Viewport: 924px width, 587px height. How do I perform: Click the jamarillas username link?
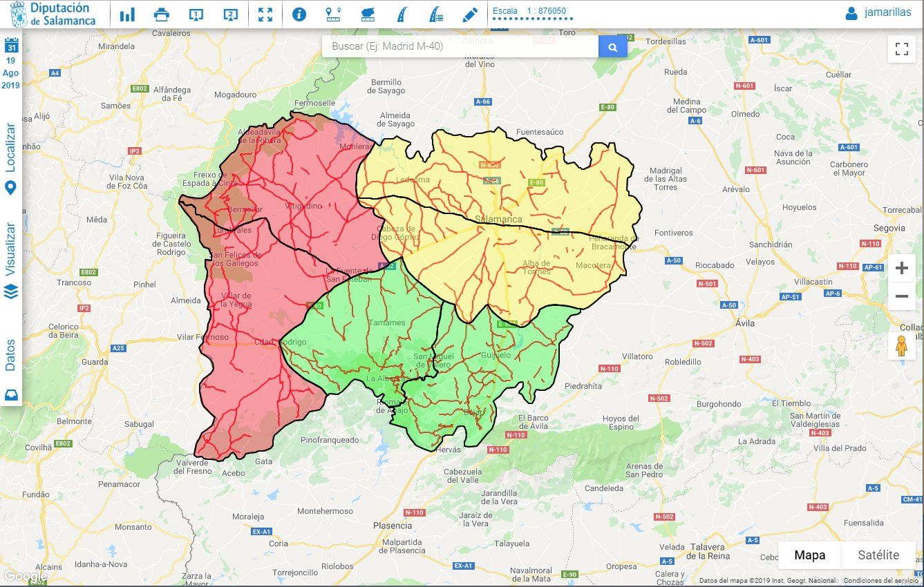pos(888,12)
